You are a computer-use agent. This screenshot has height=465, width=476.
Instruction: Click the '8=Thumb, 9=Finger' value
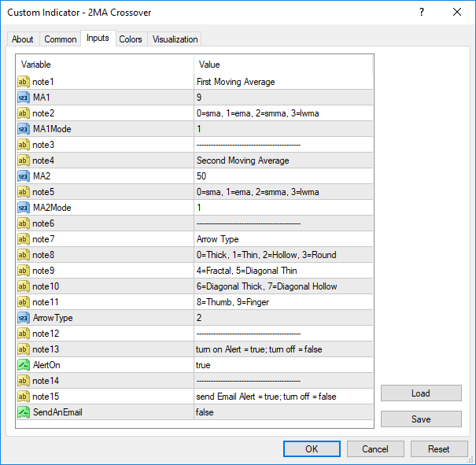pyautogui.click(x=233, y=302)
